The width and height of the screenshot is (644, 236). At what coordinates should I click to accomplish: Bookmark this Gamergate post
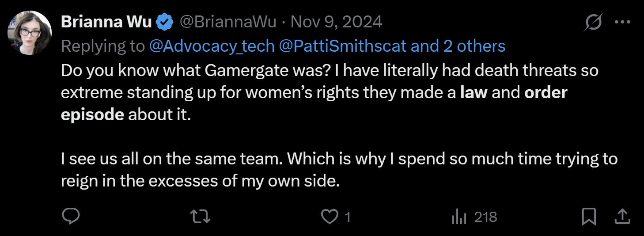pos(589,217)
